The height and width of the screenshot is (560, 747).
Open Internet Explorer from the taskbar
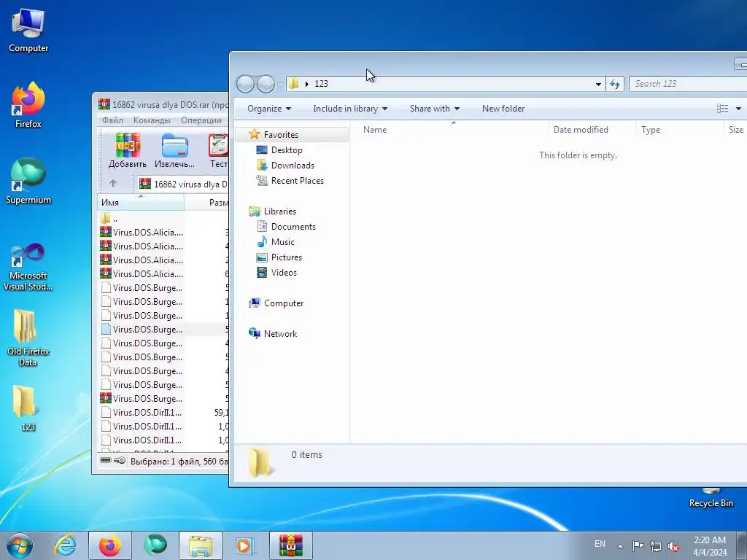[65, 545]
